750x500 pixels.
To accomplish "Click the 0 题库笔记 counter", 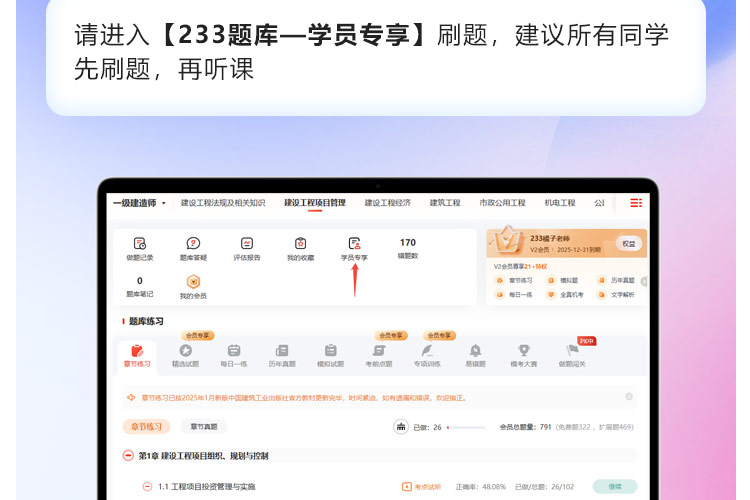I will (x=140, y=287).
